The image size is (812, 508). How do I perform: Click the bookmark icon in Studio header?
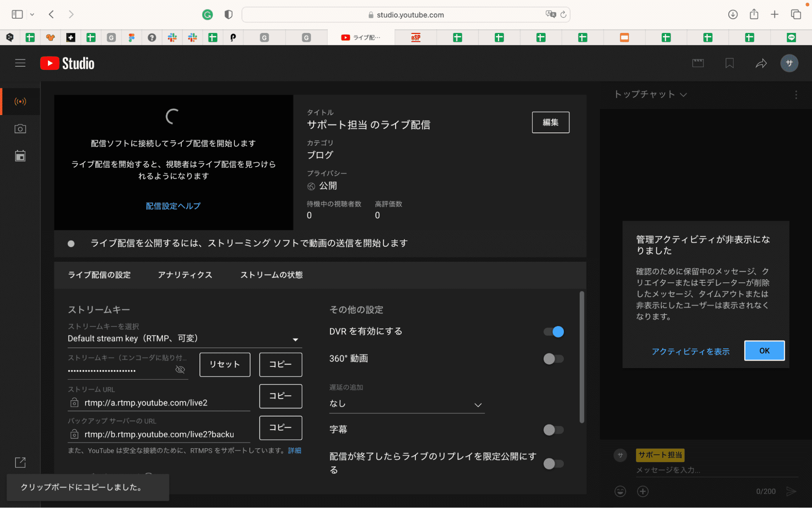[730, 63]
